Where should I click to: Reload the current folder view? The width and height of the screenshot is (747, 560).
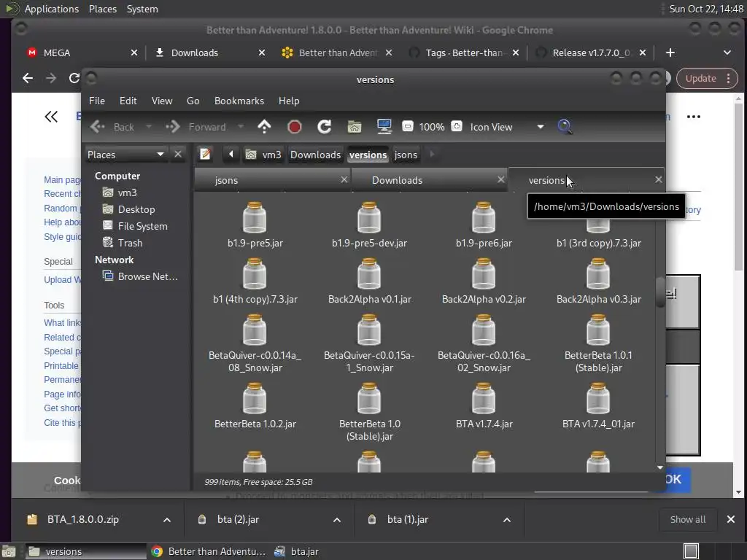pos(324,127)
